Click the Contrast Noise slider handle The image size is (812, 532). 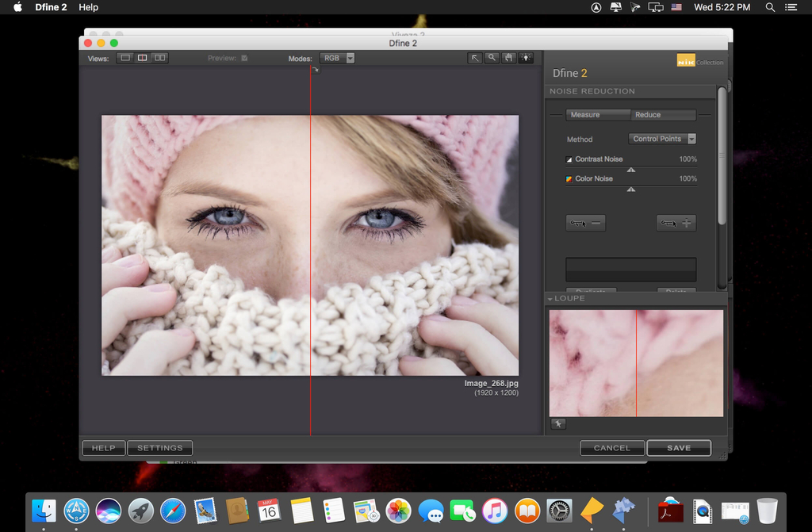[631, 170]
